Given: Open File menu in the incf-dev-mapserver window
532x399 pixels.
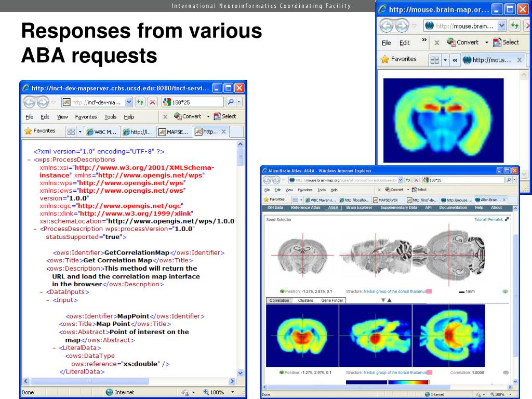Looking at the screenshot, I should (x=29, y=117).
